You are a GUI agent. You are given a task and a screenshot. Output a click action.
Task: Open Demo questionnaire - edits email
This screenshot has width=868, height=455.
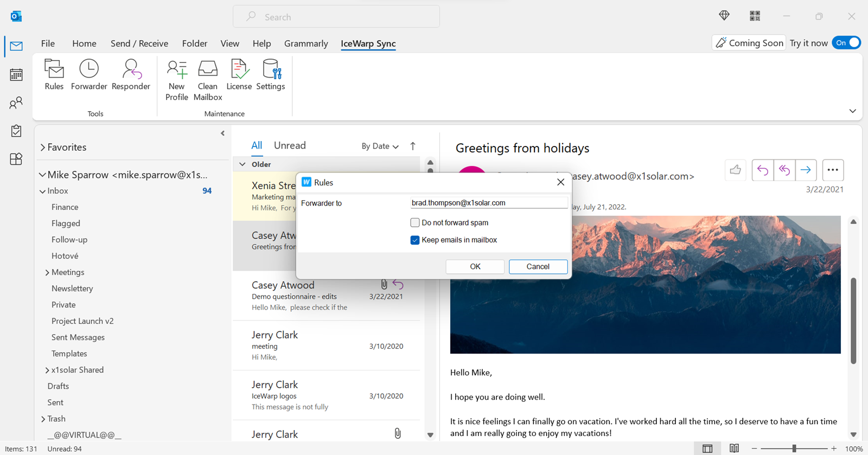pos(327,296)
